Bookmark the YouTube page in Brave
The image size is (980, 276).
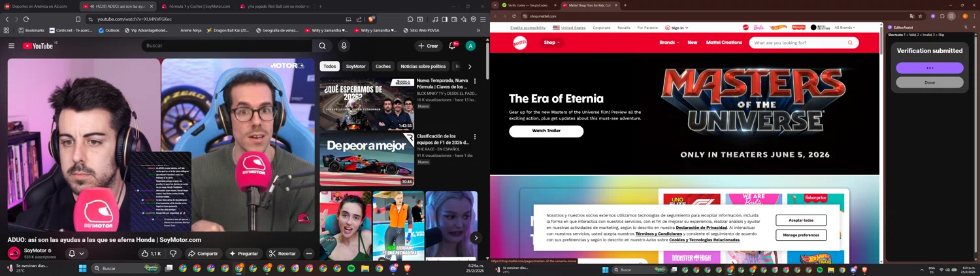pyautogui.click(x=78, y=20)
